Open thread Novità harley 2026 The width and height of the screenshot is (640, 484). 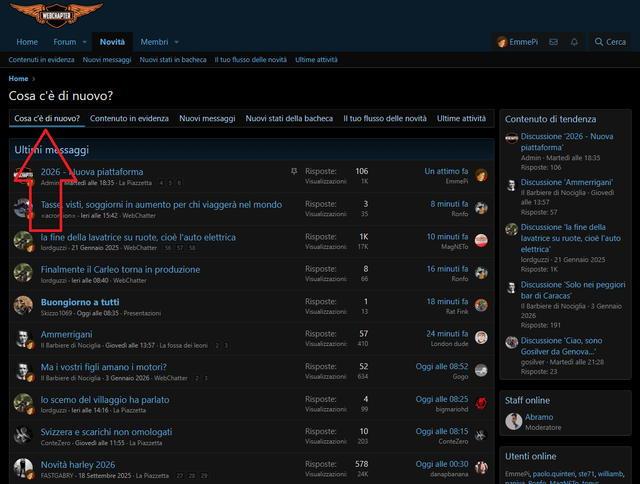point(78,464)
